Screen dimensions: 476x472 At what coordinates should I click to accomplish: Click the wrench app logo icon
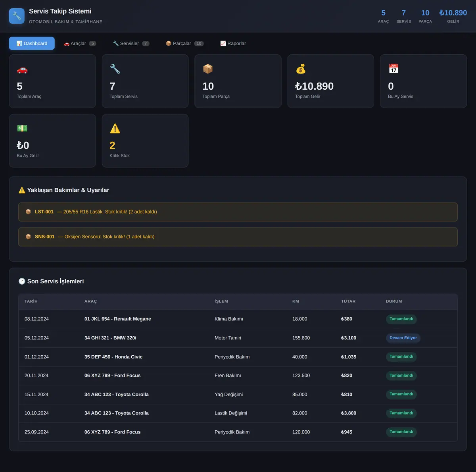pos(17,16)
